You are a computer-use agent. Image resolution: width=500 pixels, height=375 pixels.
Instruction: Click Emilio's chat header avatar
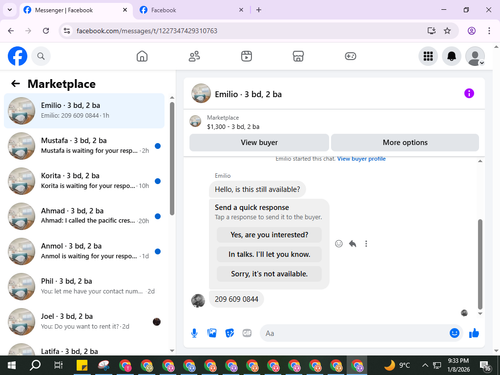[201, 94]
